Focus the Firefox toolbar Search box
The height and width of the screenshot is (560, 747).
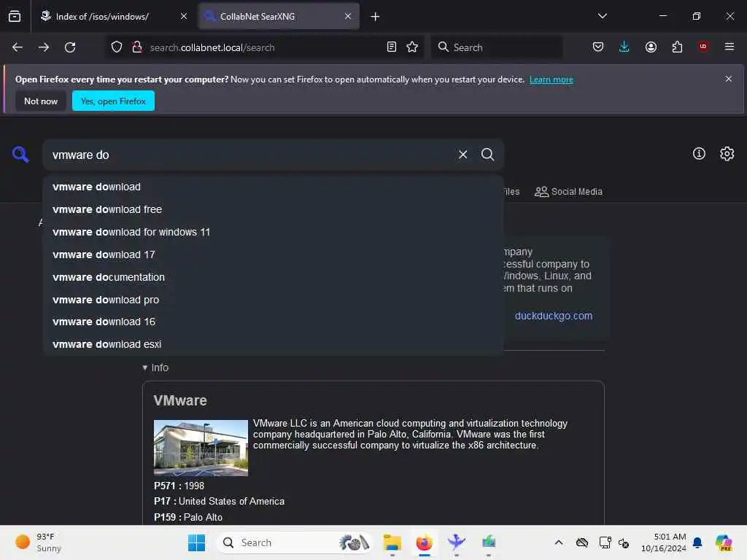click(497, 47)
